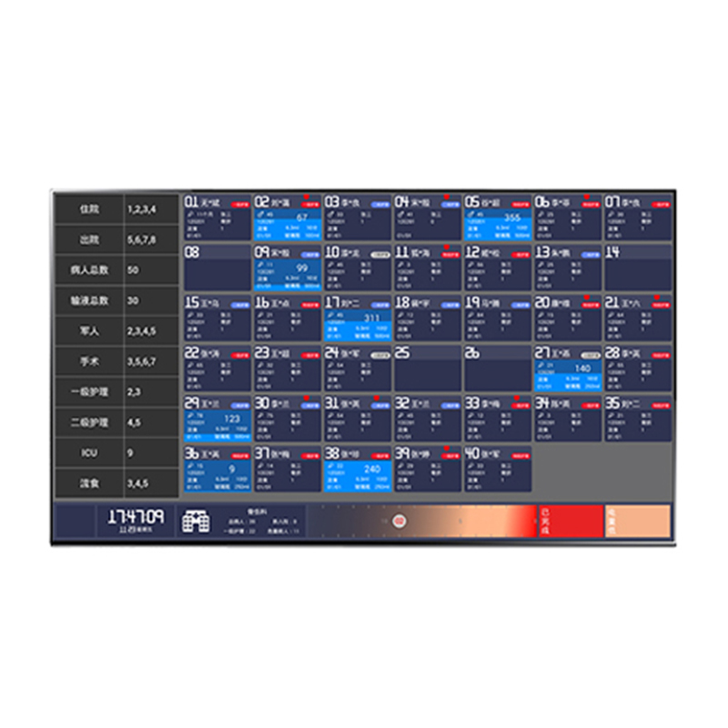Select the 出院 row in left panel
The image size is (728, 728).
tap(116, 239)
